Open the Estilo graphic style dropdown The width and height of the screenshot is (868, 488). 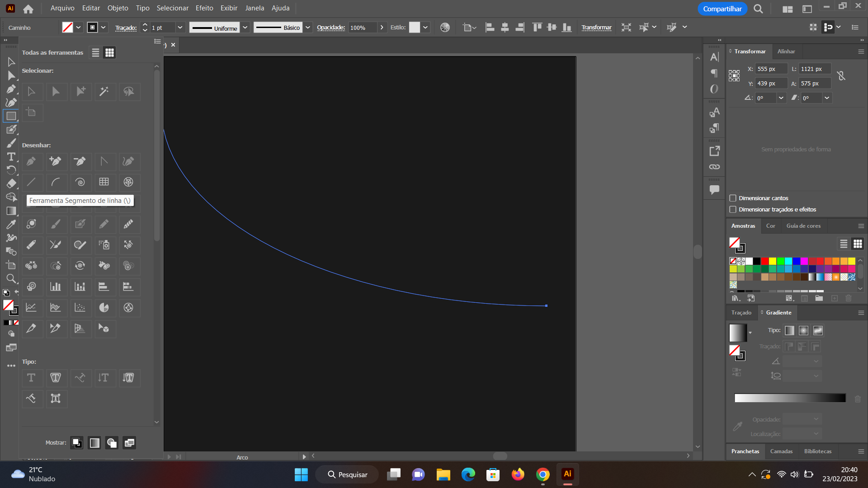[x=425, y=28]
